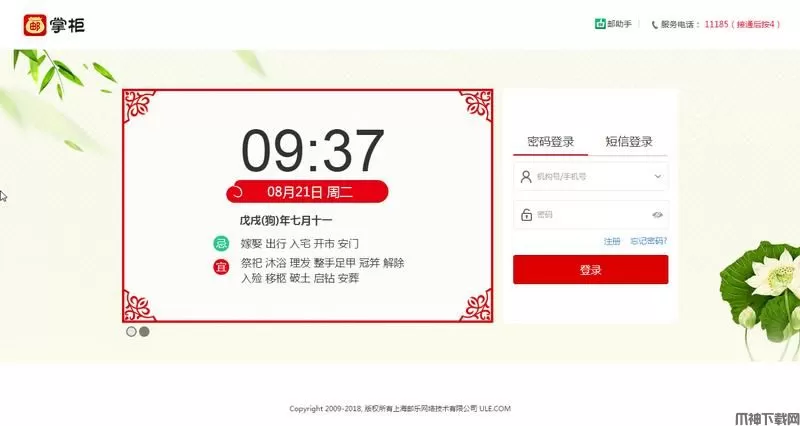Focus the 机构号/手机号 input field

point(591,177)
